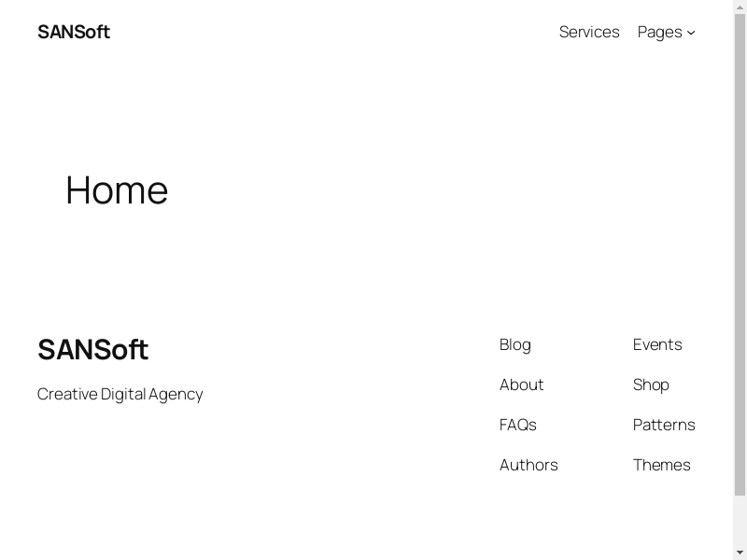Click the footer SANSoft site title
This screenshot has width=747, height=560.
click(x=92, y=350)
